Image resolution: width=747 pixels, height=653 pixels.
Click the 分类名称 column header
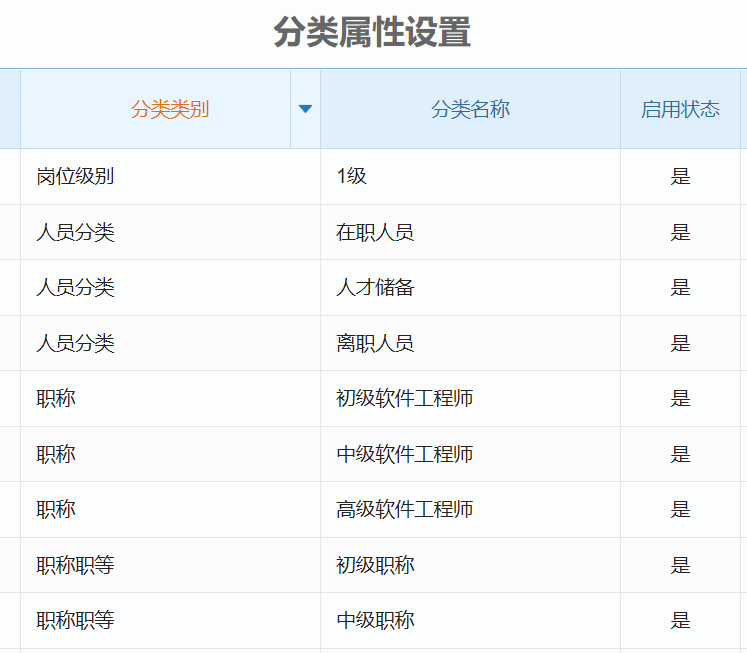click(470, 109)
